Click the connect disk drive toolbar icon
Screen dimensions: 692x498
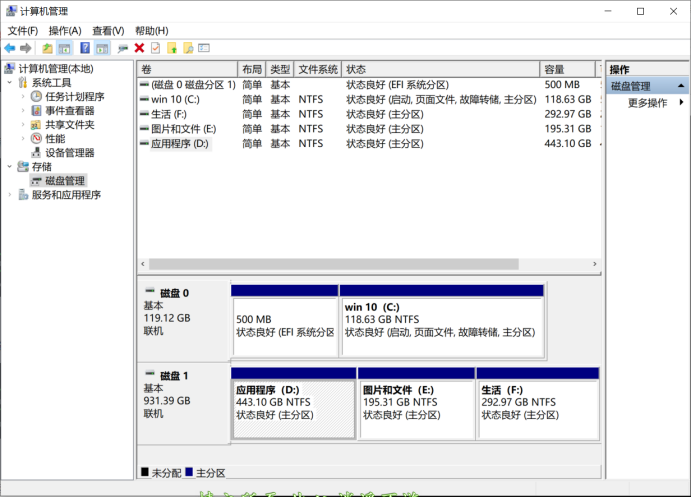pos(123,48)
